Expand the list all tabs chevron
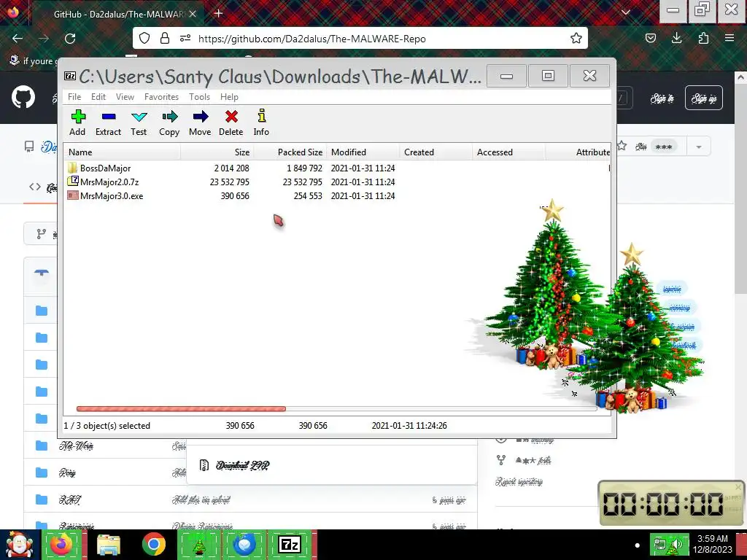 pos(626,12)
